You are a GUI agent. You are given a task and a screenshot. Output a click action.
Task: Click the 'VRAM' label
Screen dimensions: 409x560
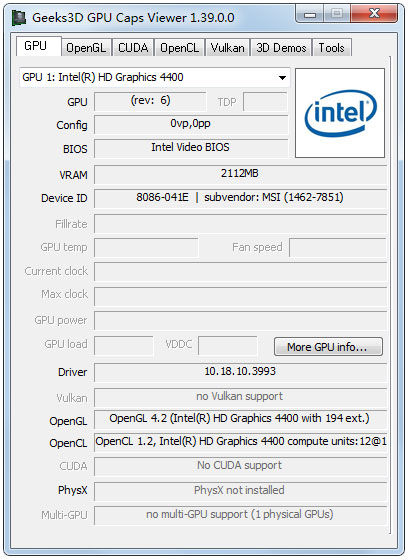point(73,175)
